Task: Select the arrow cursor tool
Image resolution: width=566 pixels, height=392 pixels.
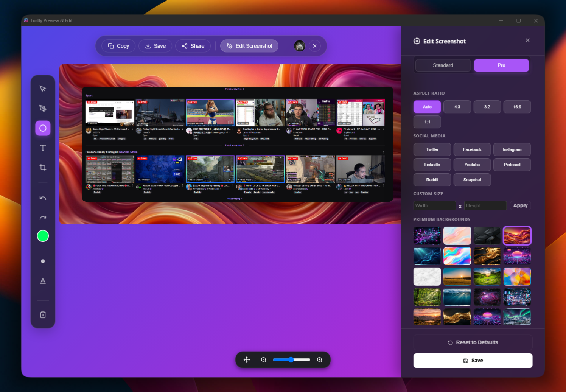Action: 43,89
